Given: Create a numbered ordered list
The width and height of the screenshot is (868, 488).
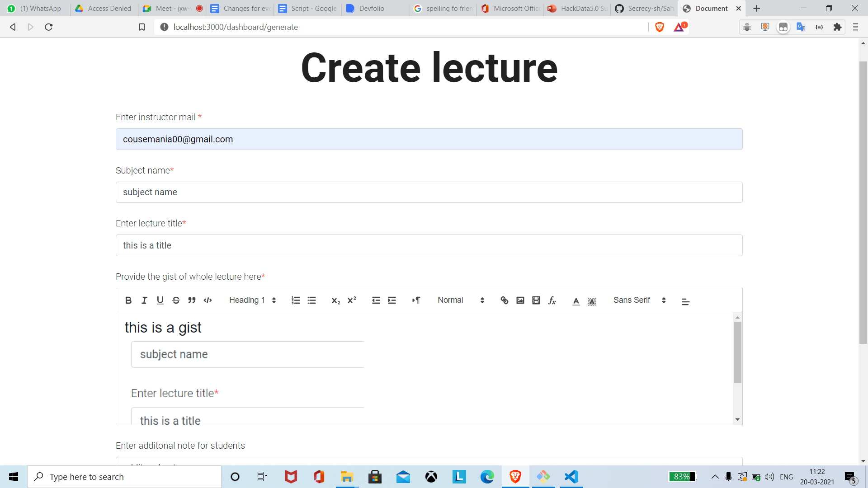Looking at the screenshot, I should pos(296,300).
